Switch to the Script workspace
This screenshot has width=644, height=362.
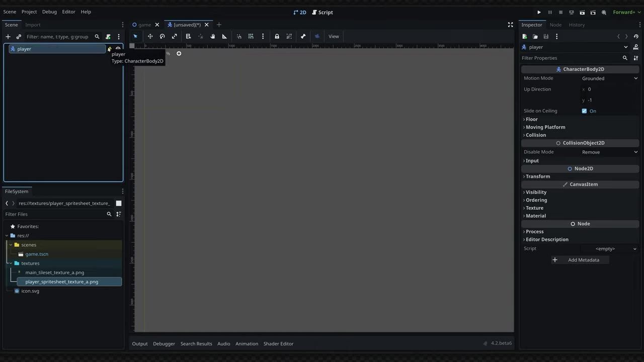(323, 12)
